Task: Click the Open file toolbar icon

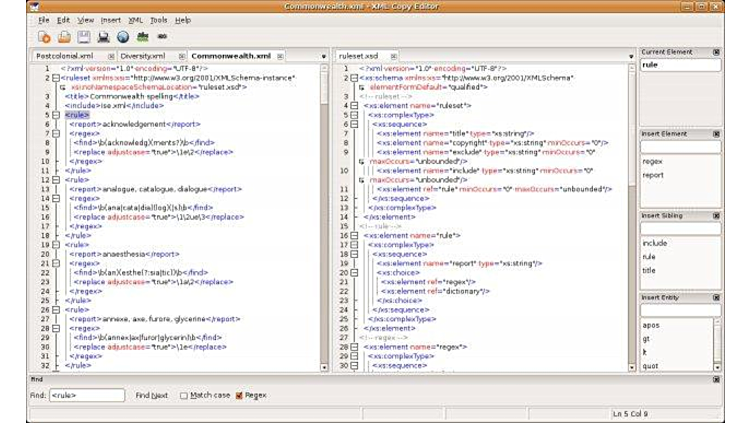Action: (64, 37)
